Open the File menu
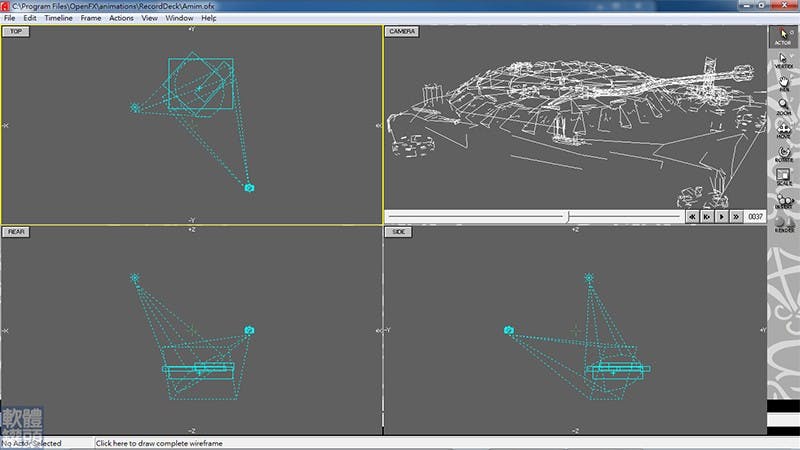The width and height of the screenshot is (800, 450). 9,18
